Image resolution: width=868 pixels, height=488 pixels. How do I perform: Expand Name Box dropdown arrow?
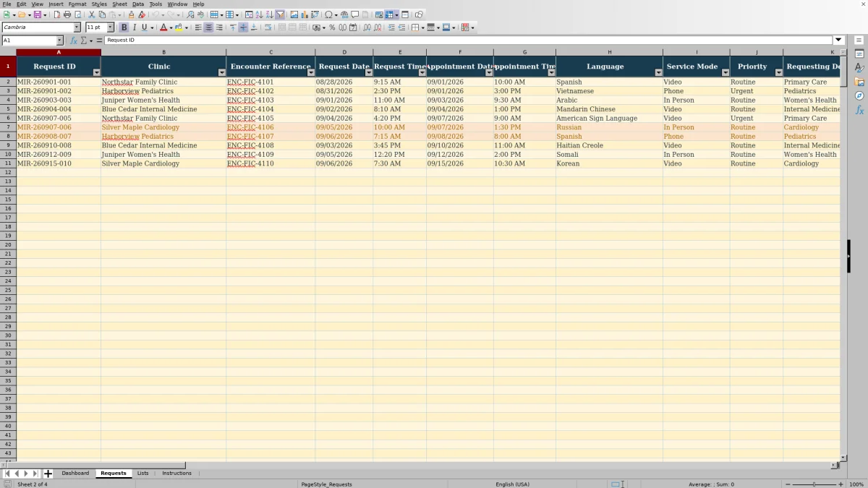click(59, 40)
